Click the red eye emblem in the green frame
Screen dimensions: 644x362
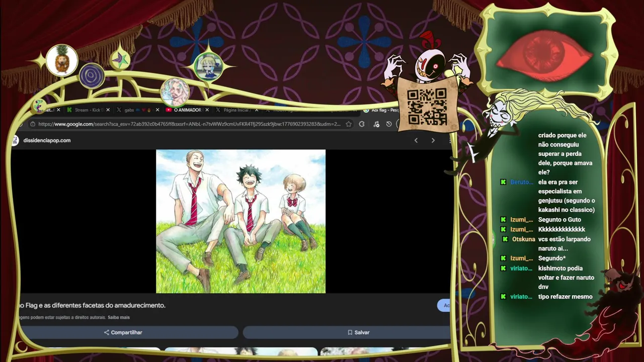(x=546, y=55)
